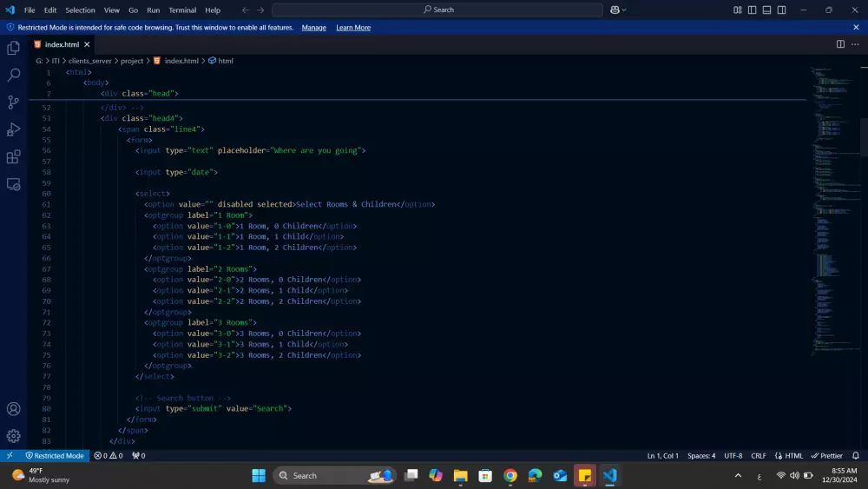The image size is (868, 489).
Task: Open the Terminal menu
Action: coord(182,10)
